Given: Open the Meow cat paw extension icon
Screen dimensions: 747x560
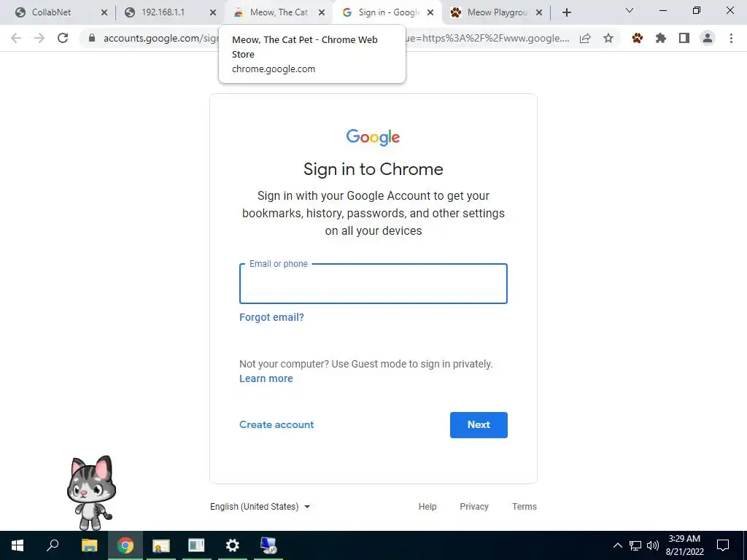Looking at the screenshot, I should pyautogui.click(x=637, y=38).
